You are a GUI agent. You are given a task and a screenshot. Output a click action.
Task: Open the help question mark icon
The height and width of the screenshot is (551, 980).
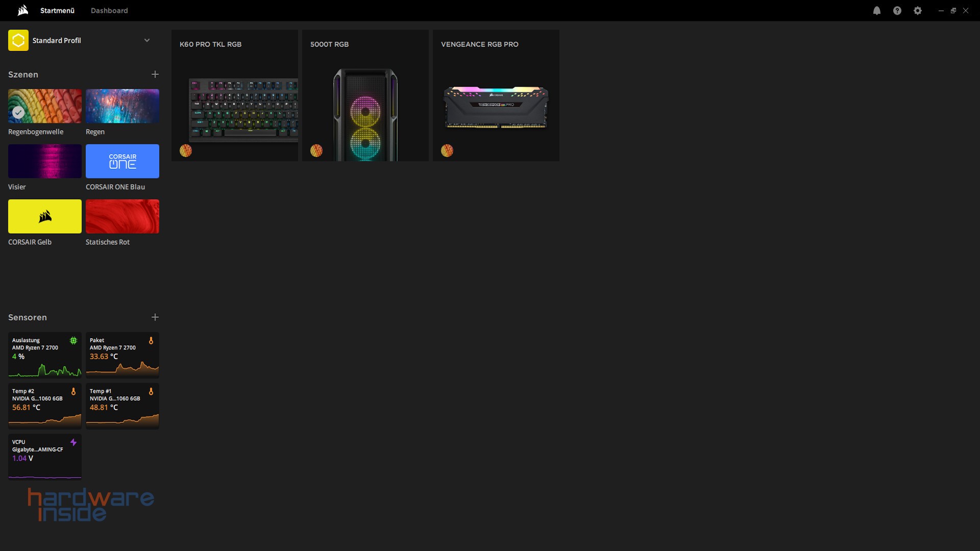pos(897,11)
